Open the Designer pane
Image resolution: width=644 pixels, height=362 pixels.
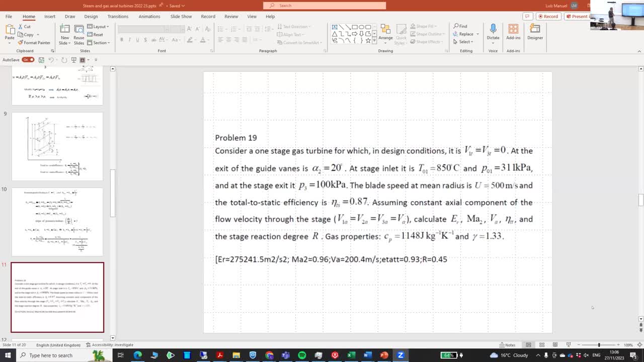click(535, 32)
